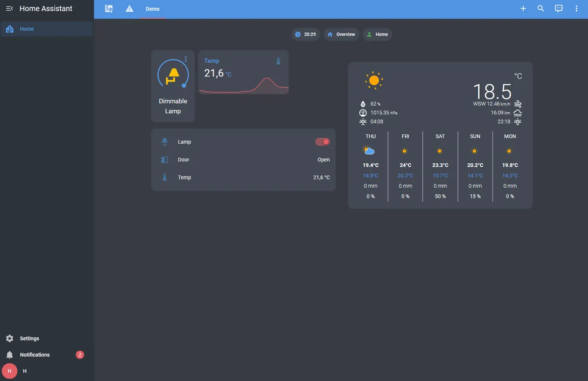588x381 pixels.
Task: Click the SUN low temperature 14.1°C
Action: (x=475, y=176)
